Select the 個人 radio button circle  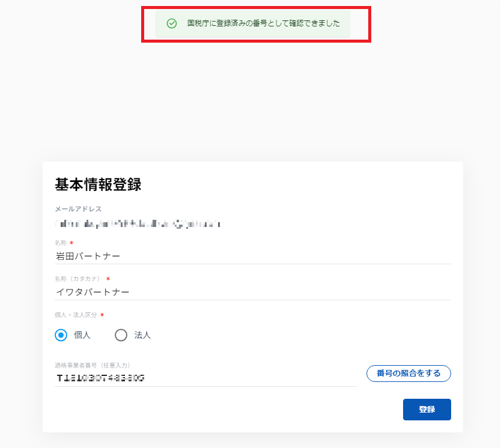tap(61, 335)
